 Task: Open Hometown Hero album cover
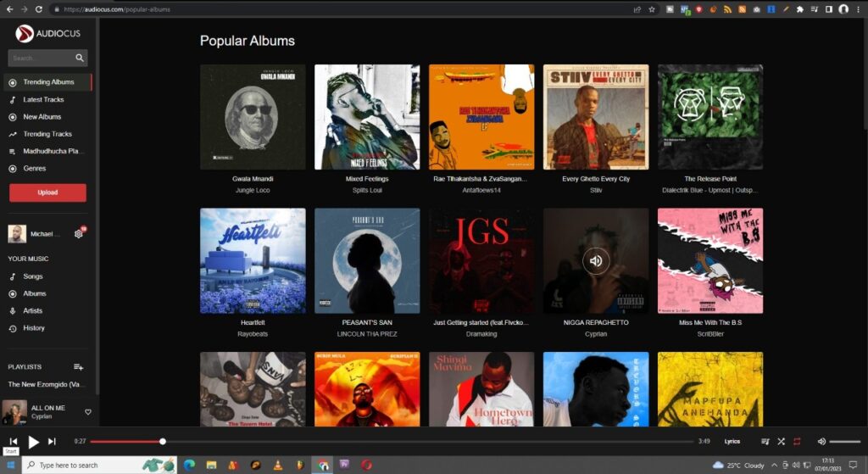click(x=481, y=389)
